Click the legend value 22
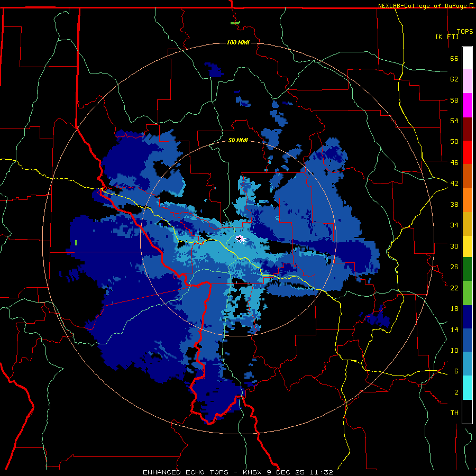476x476 pixels. [x=454, y=288]
